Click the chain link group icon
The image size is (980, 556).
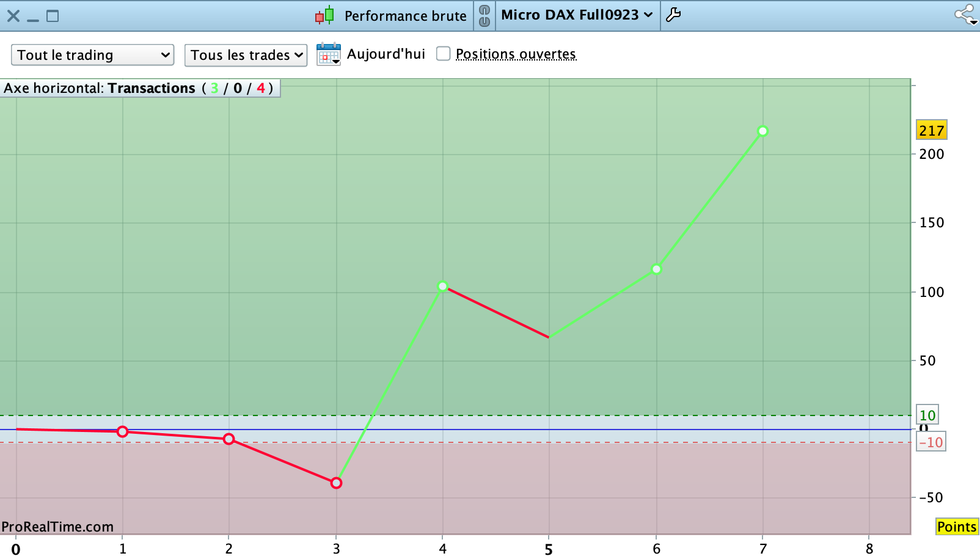pyautogui.click(x=485, y=16)
